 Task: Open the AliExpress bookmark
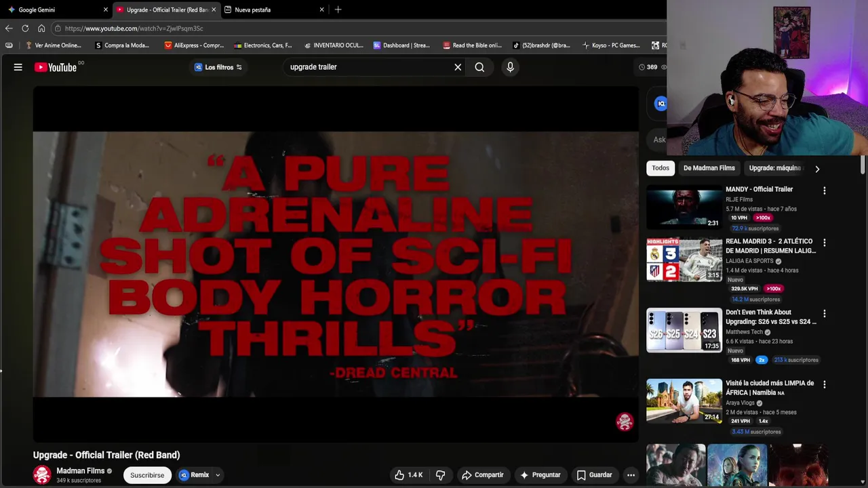(194, 45)
